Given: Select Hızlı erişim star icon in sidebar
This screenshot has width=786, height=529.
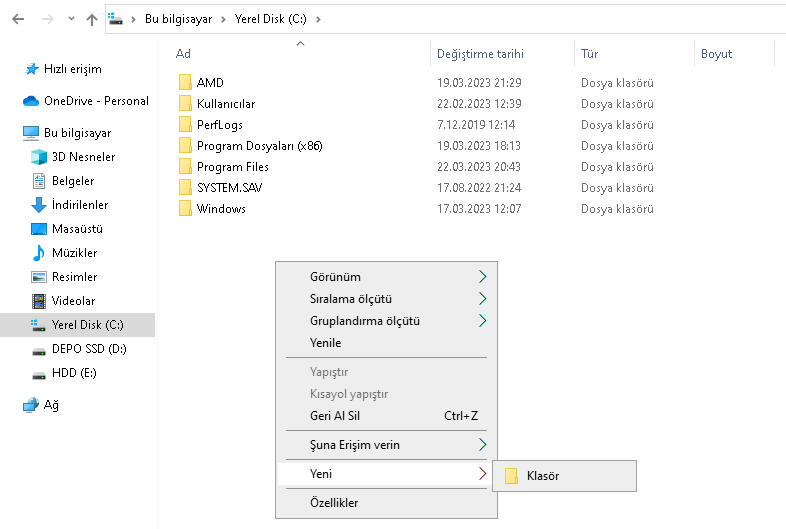Looking at the screenshot, I should 30,69.
